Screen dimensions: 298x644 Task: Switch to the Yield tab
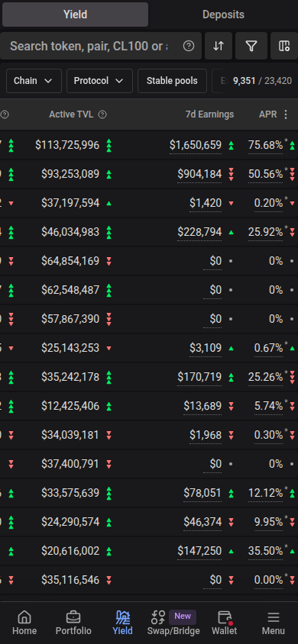click(75, 14)
